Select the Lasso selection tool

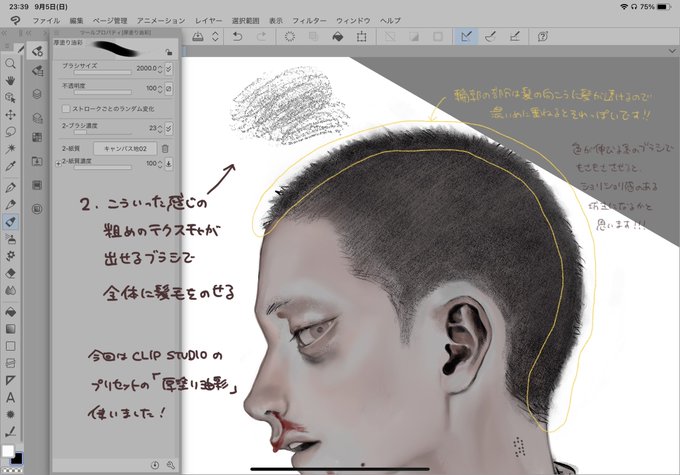click(x=10, y=131)
